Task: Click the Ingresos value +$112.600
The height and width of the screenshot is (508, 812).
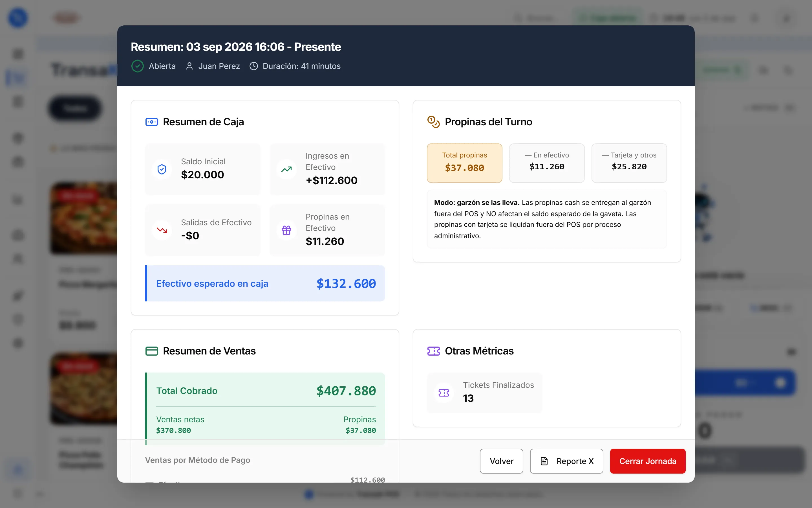Action: coord(332,180)
